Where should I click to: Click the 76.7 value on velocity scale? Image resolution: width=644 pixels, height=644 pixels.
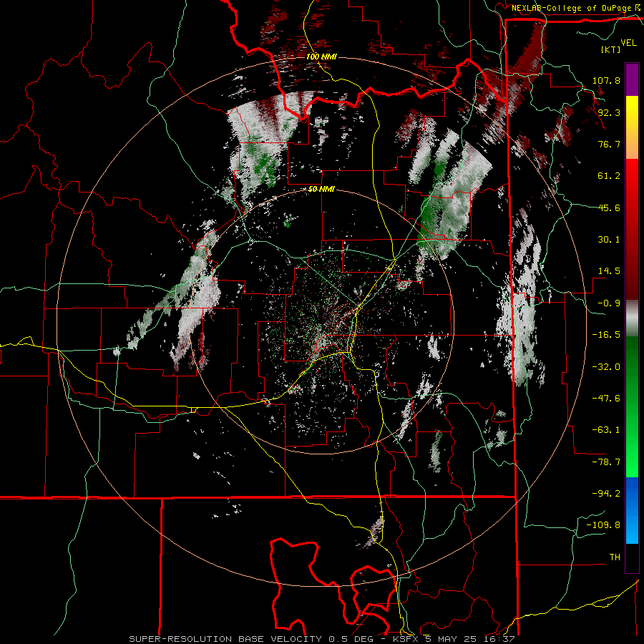(x=609, y=144)
